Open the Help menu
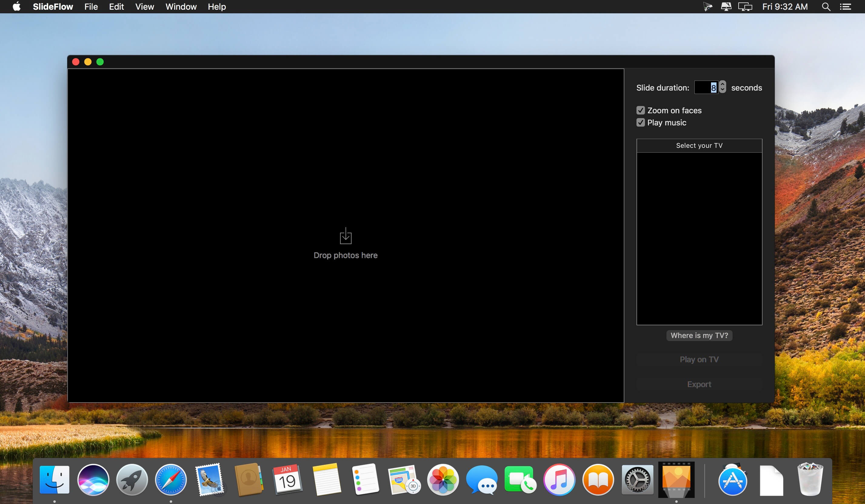 point(217,7)
